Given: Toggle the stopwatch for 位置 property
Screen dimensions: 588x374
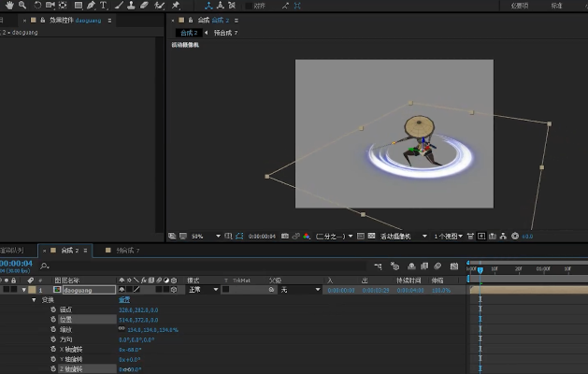Looking at the screenshot, I should pyautogui.click(x=53, y=319).
